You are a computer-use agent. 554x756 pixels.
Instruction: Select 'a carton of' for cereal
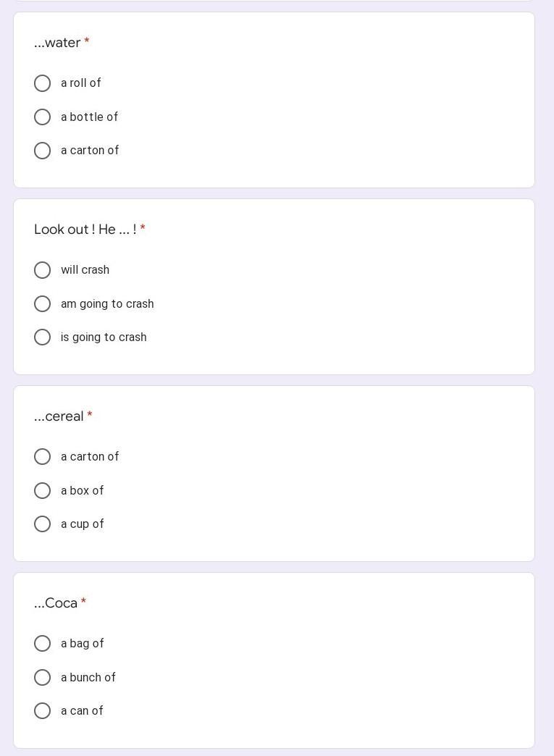(x=43, y=457)
